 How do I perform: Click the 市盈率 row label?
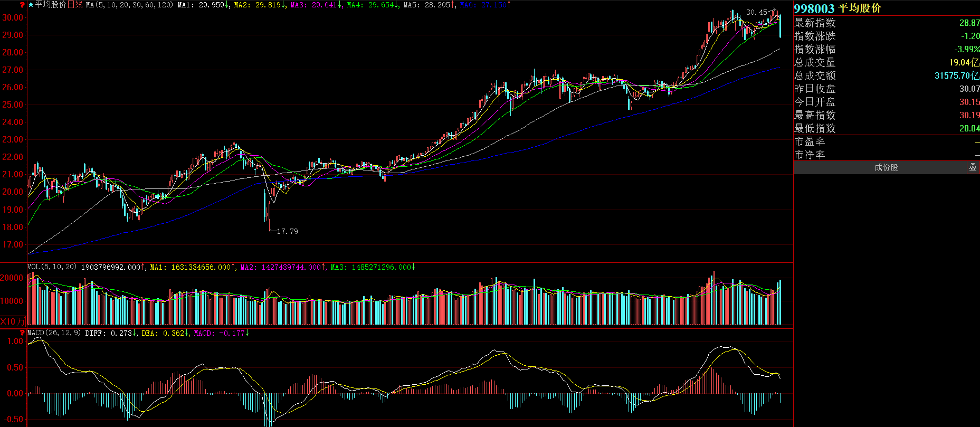point(810,141)
